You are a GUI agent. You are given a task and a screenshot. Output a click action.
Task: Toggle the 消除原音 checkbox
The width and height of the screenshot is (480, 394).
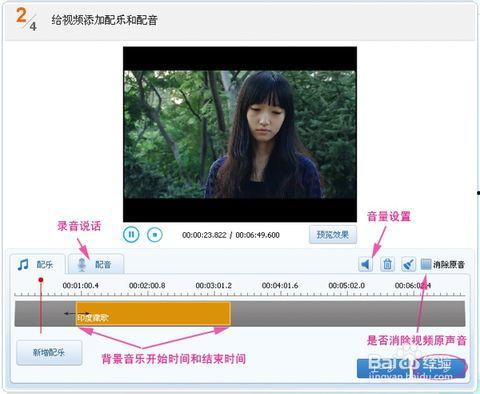point(426,264)
